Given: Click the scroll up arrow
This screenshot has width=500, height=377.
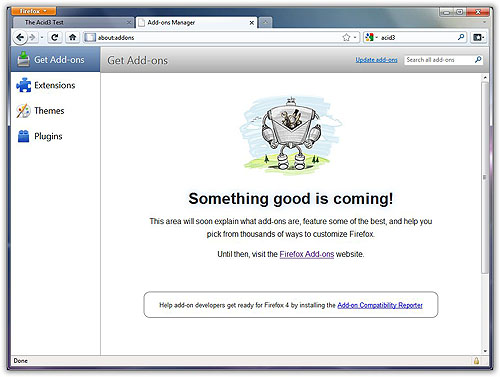Looking at the screenshot, I should point(485,78).
